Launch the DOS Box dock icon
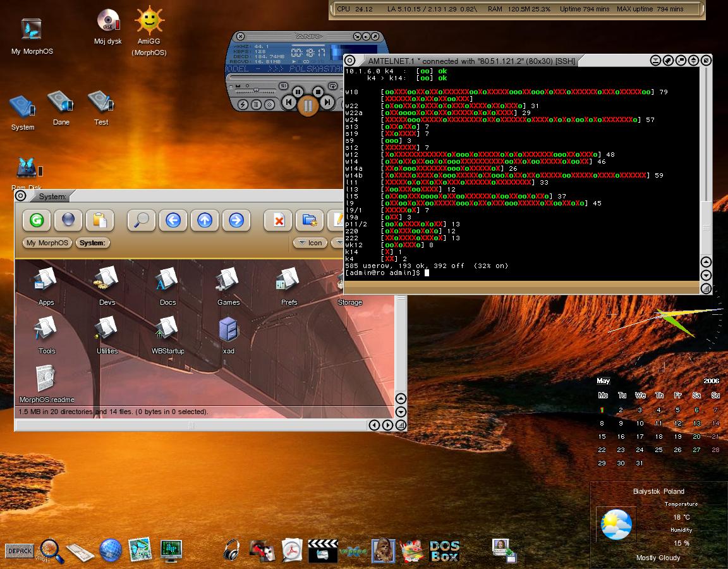Screen dimensions: 728x569 point(444,551)
